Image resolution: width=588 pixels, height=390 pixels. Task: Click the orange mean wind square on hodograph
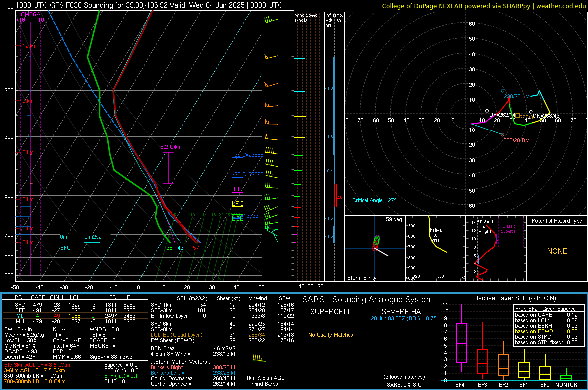(x=518, y=116)
